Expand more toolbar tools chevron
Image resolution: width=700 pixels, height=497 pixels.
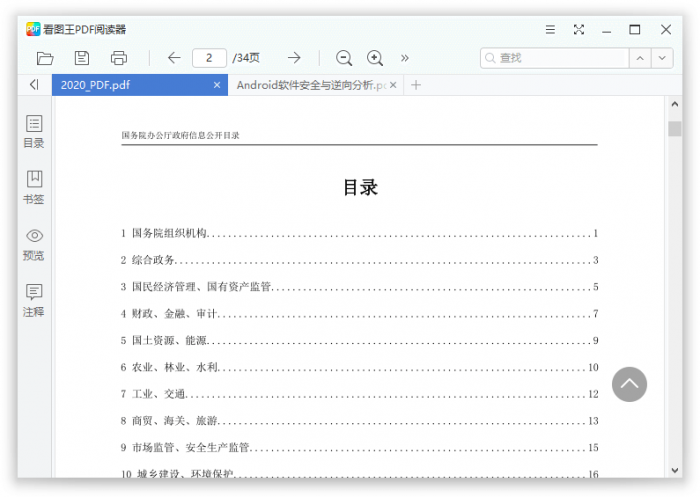coord(405,58)
